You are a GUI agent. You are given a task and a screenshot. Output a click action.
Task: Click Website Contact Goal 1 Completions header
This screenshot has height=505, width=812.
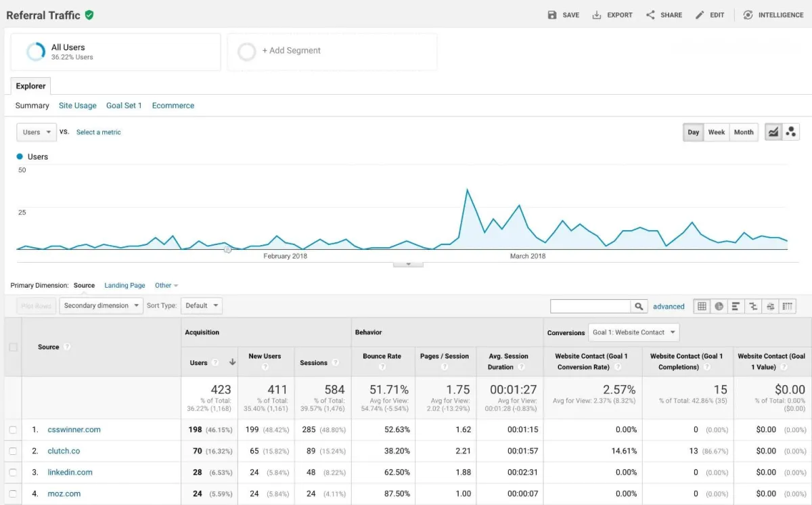(687, 361)
